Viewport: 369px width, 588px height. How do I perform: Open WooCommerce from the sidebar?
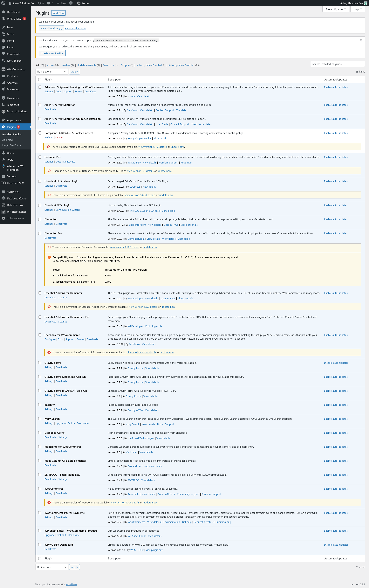click(x=16, y=69)
